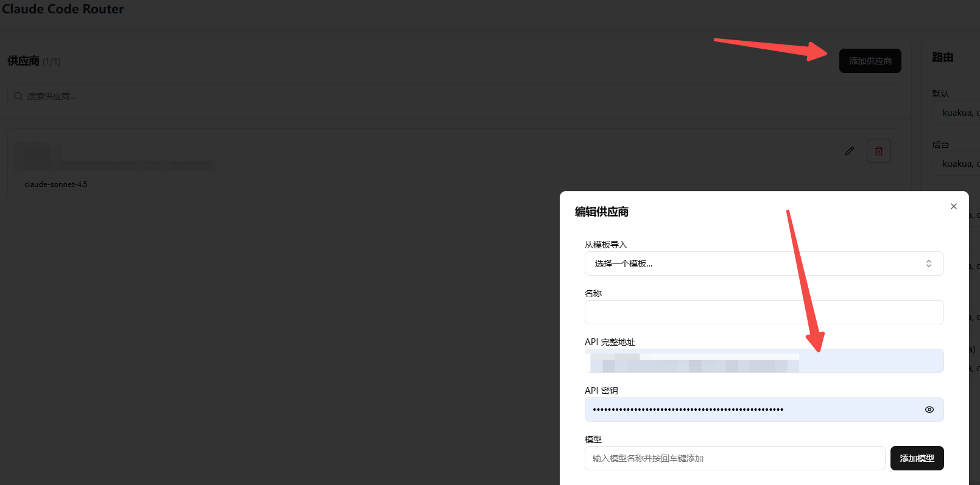
Task: Click the search magnifier icon
Action: (18, 96)
